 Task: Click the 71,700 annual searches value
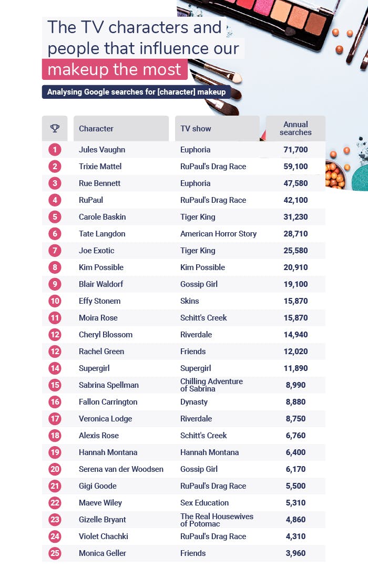click(295, 150)
